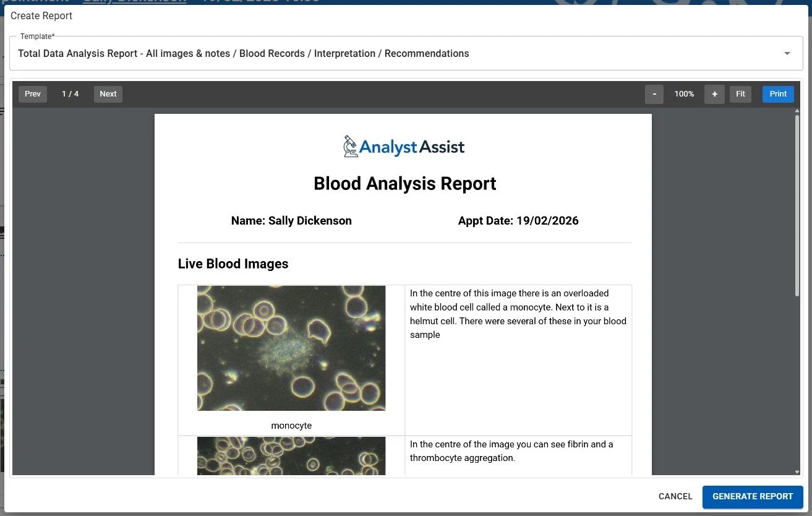Click the scrollbar up arrow in preview
This screenshot has height=516, width=812.
click(797, 111)
